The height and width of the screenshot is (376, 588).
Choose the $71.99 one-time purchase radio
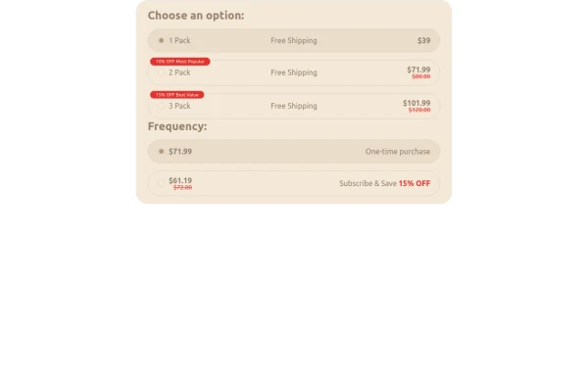click(162, 152)
